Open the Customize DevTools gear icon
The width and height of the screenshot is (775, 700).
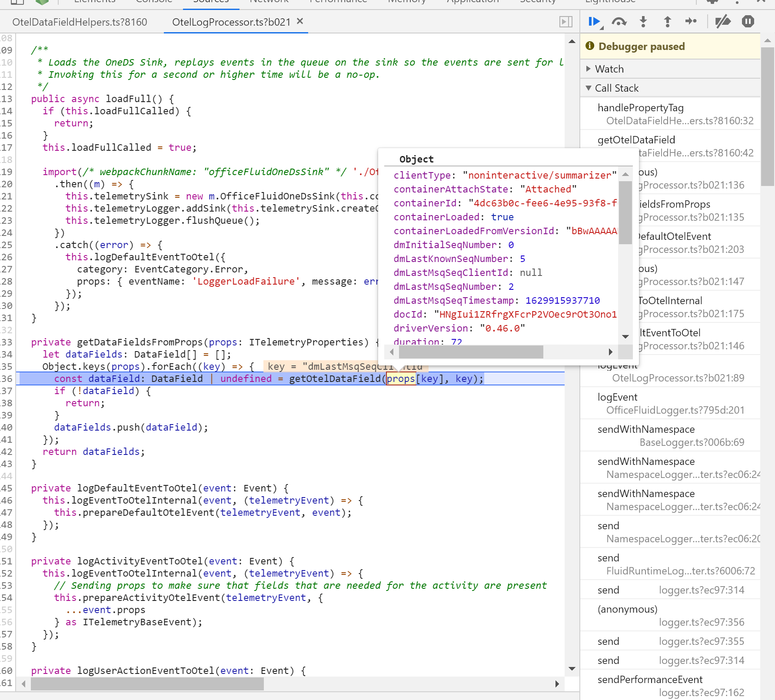[712, 1]
